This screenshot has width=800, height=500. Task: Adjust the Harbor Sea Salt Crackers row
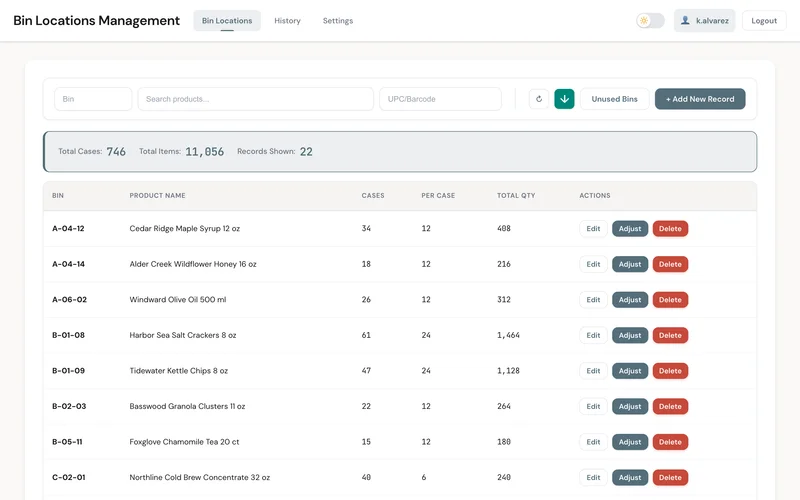[630, 335]
